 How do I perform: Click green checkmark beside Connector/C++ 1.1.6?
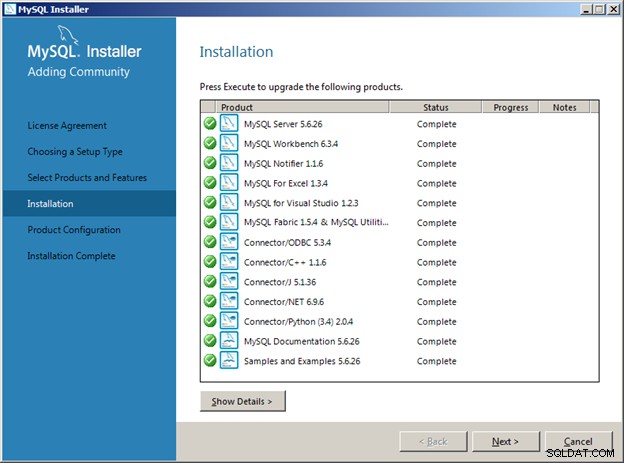[210, 262]
